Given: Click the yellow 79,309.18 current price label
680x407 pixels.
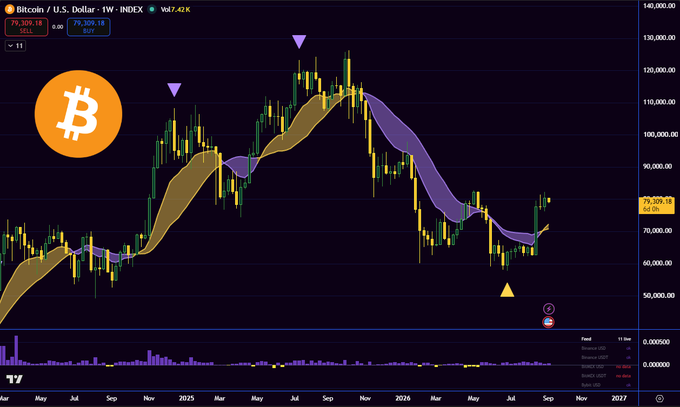Looking at the screenshot, I should click(x=657, y=205).
